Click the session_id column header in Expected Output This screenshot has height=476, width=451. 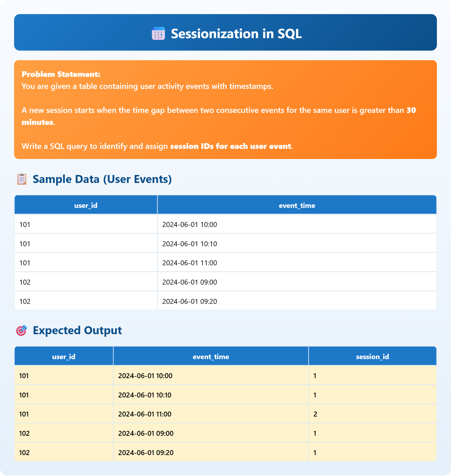click(x=372, y=357)
